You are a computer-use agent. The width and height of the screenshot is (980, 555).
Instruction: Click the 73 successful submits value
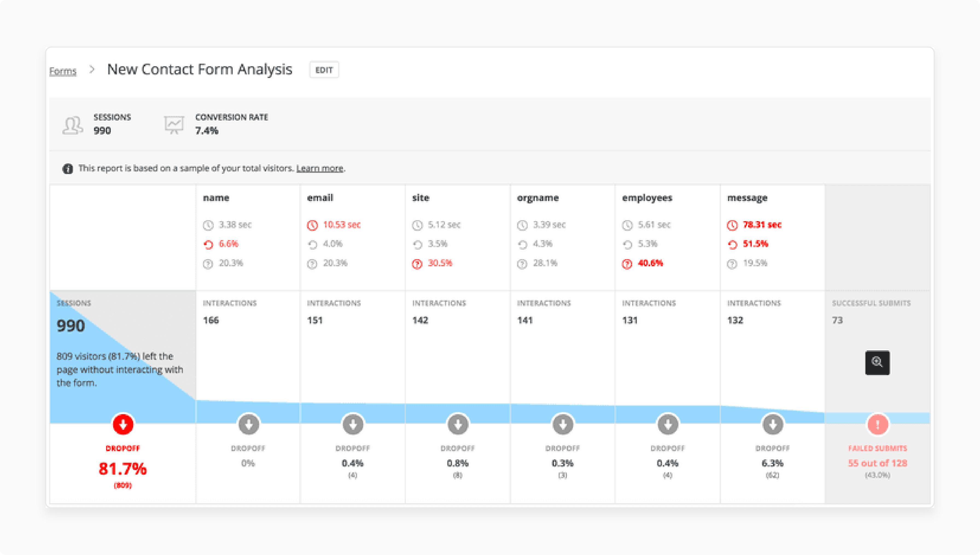[x=838, y=320]
